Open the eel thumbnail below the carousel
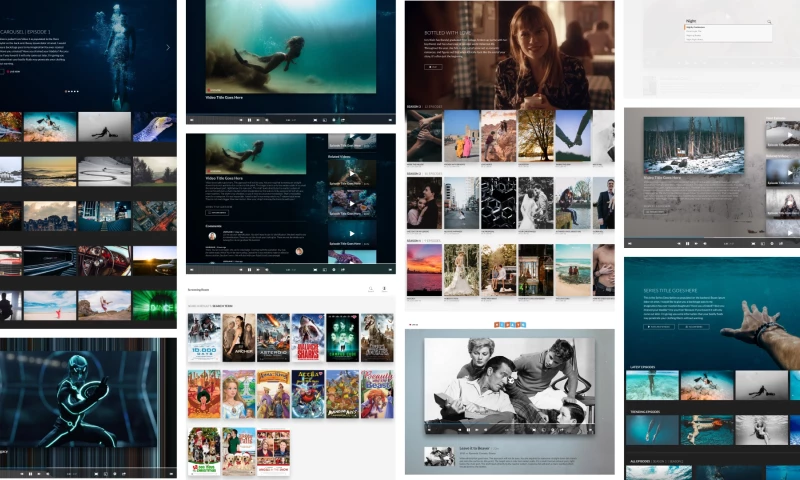Screen dimensions: 800x480 click(x=155, y=127)
